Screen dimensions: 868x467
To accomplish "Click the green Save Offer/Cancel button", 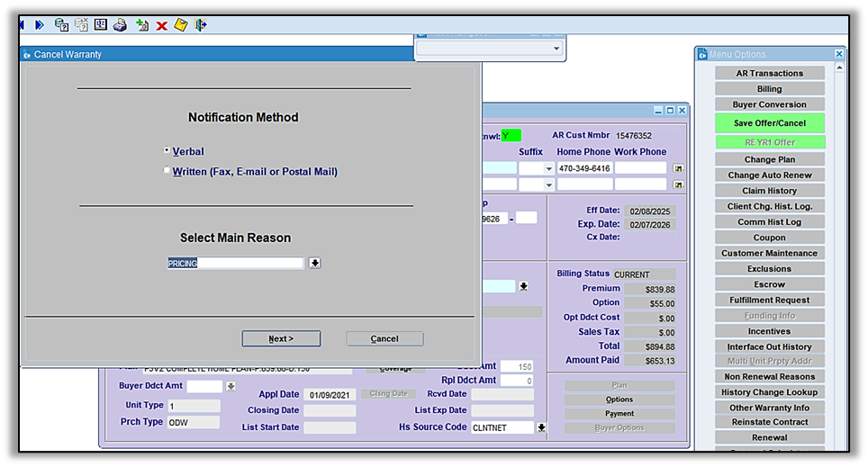I will (769, 123).
